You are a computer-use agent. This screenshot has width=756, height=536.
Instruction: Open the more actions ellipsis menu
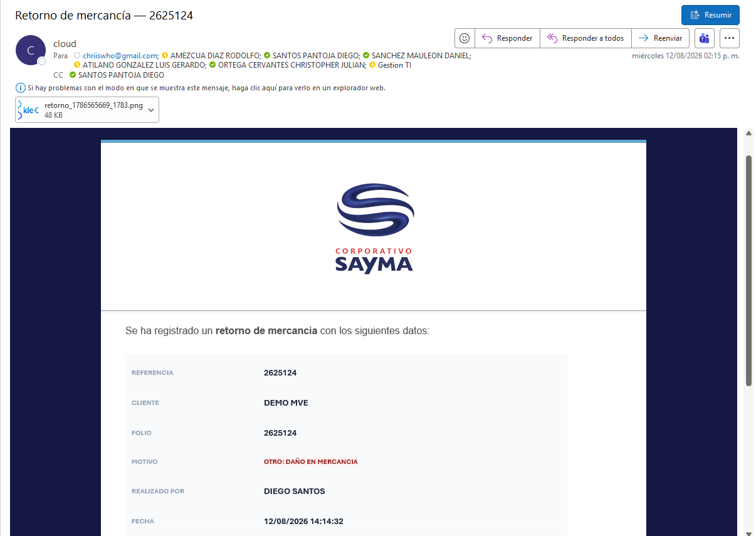tap(729, 38)
